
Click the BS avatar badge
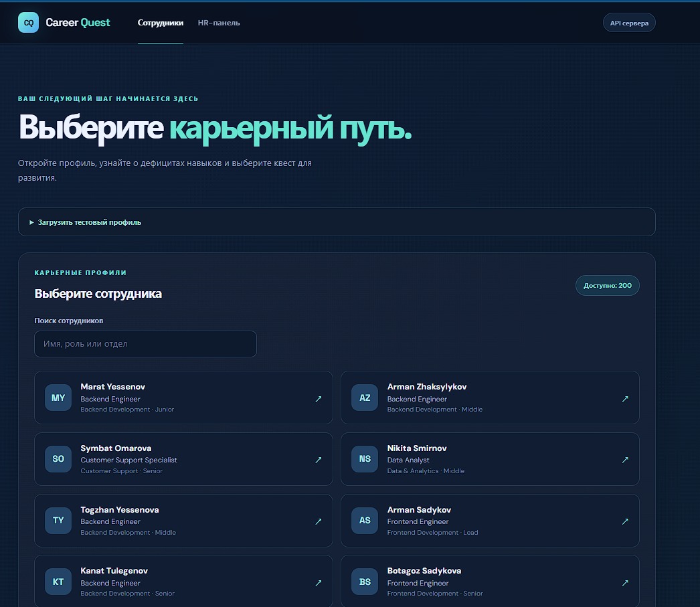pos(365,582)
